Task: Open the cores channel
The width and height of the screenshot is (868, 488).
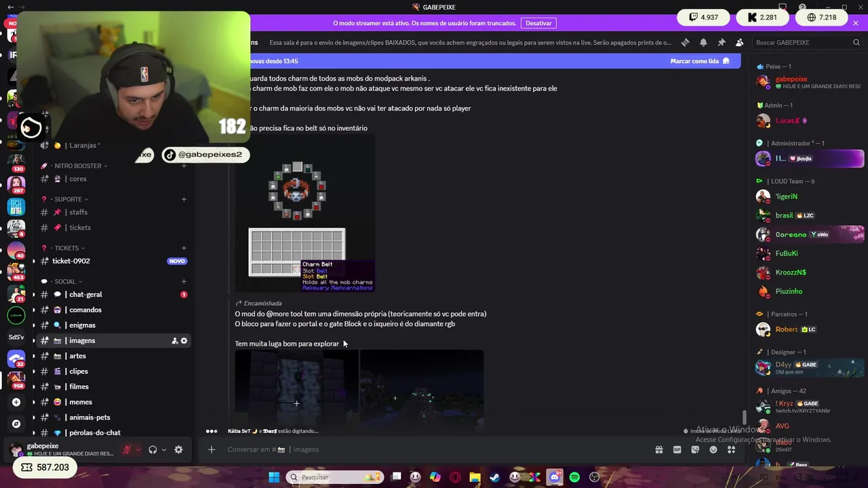Action: [114, 179]
